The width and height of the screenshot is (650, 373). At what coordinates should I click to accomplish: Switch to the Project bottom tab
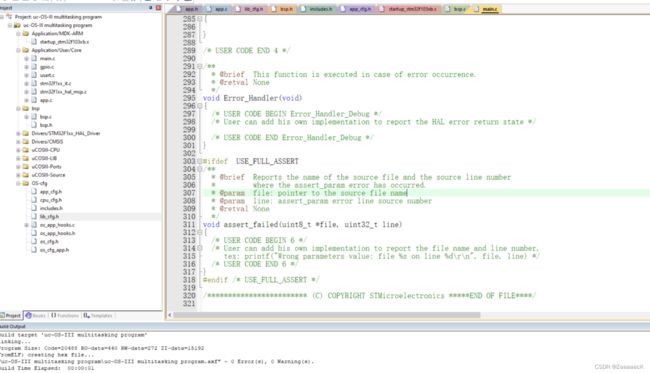coord(11,315)
